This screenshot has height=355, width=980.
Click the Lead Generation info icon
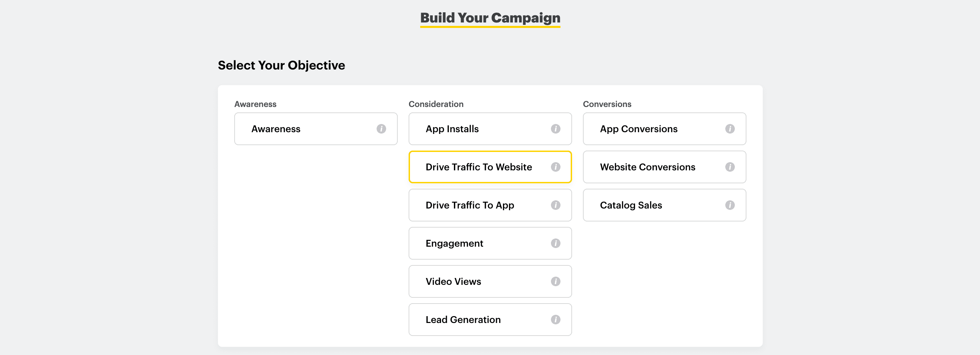coord(555,320)
